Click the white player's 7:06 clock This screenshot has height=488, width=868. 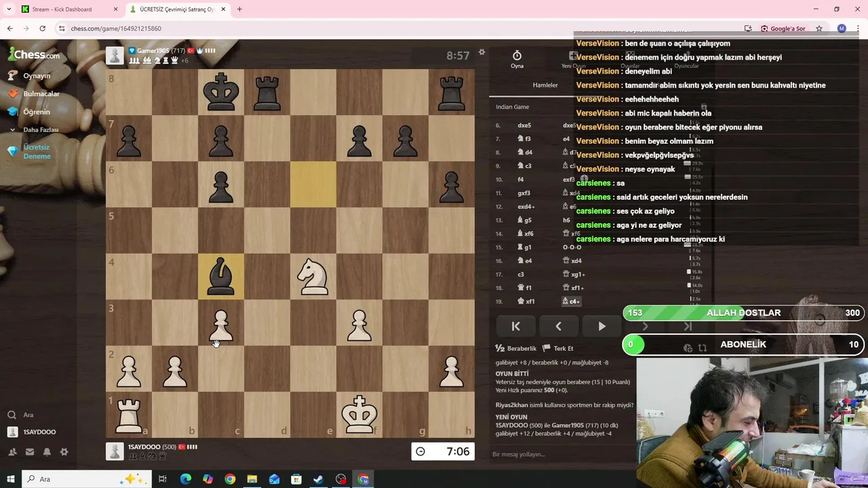[443, 451]
